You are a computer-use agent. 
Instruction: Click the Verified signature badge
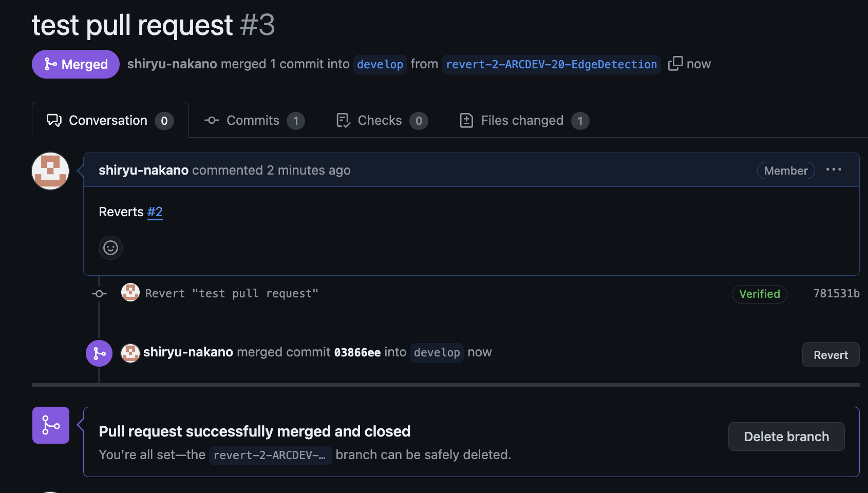pyautogui.click(x=759, y=294)
